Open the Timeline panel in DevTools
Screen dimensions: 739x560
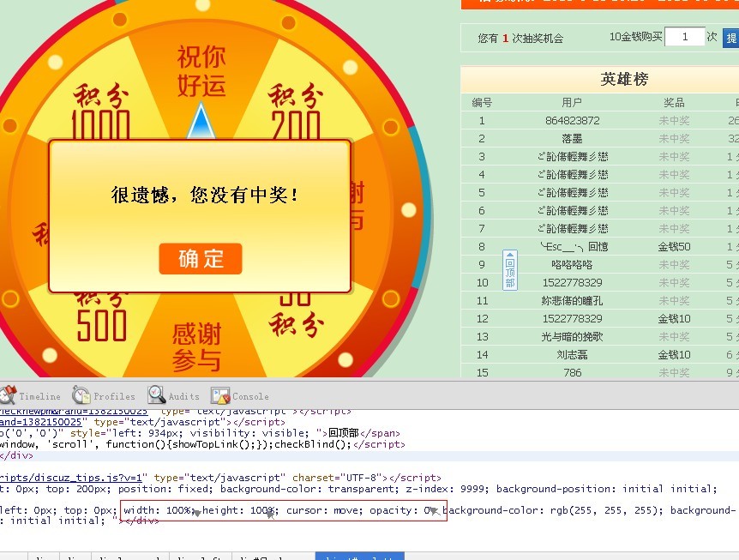(31, 396)
